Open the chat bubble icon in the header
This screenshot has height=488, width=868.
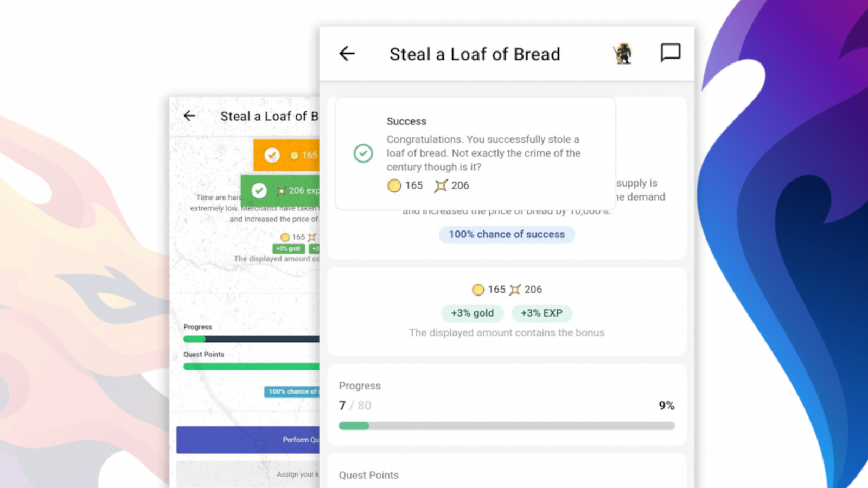(670, 53)
